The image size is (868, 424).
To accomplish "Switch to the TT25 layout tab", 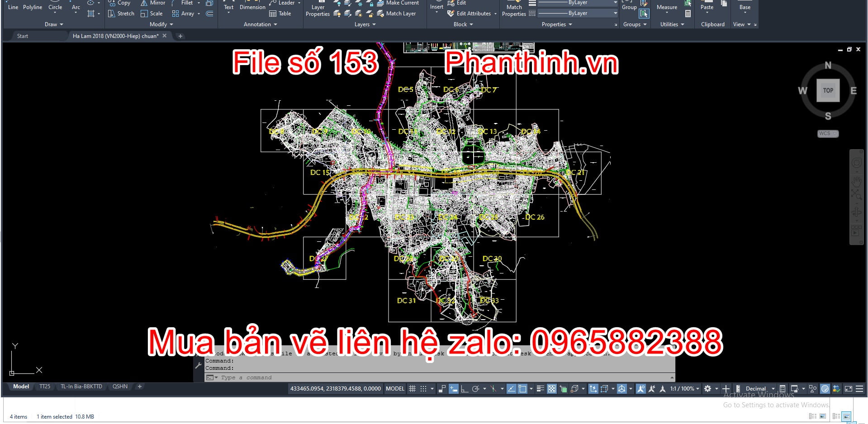I will coord(45,386).
